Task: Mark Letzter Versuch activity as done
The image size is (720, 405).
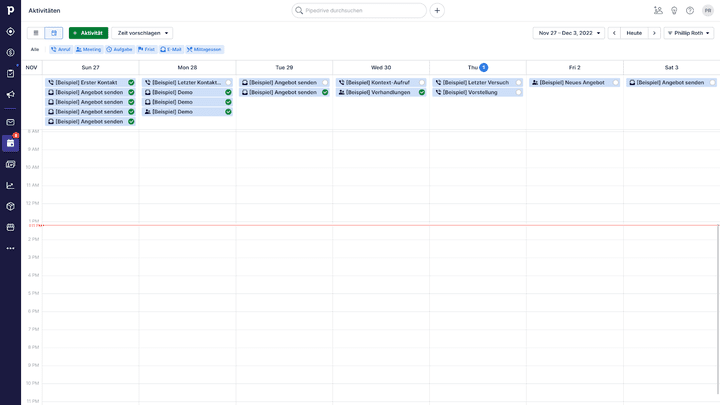Action: click(x=518, y=83)
